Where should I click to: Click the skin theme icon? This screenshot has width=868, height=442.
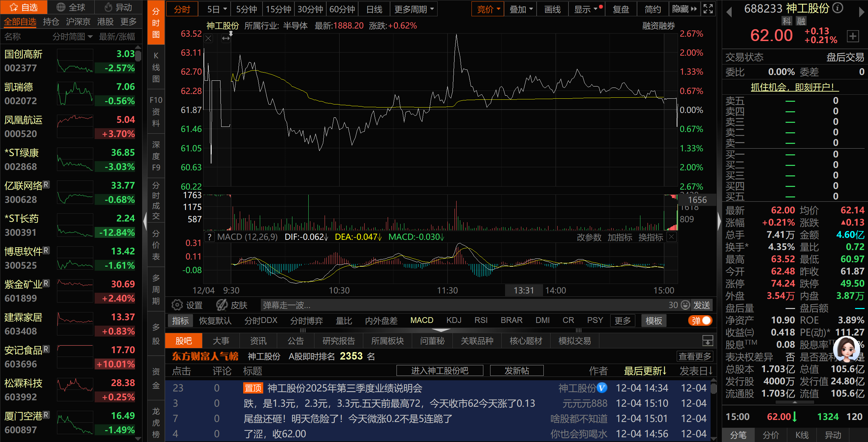point(222,305)
